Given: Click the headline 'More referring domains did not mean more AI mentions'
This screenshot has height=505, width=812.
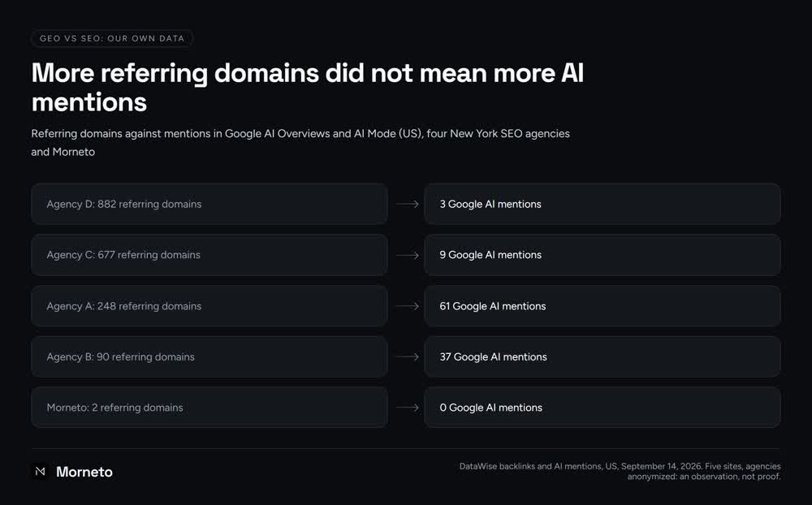Looking at the screenshot, I should [x=308, y=87].
